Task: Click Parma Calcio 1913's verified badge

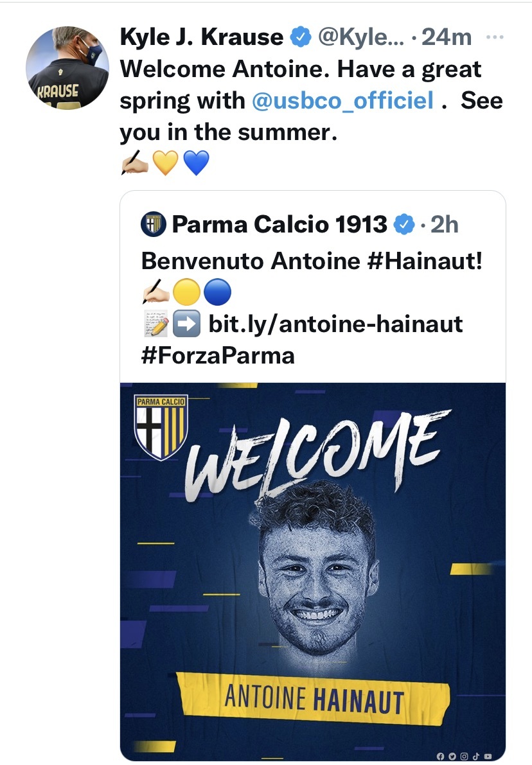Action: click(403, 225)
